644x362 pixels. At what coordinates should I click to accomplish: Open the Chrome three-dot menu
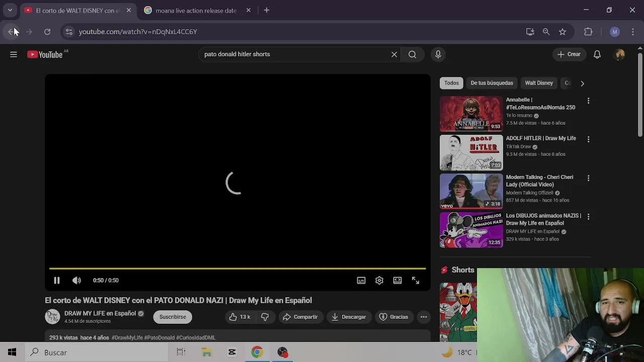tap(633, 32)
